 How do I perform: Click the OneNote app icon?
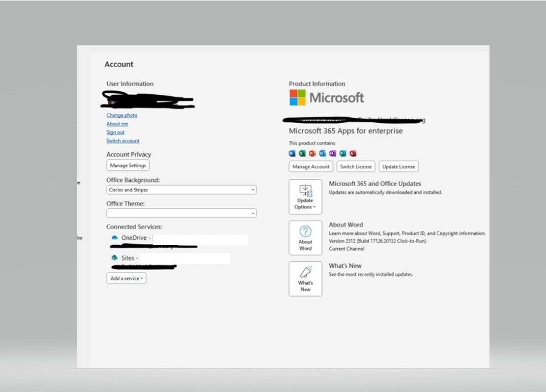(x=332, y=153)
